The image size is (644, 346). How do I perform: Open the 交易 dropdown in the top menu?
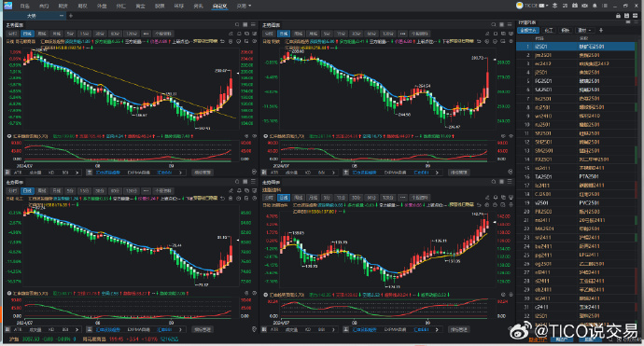coord(244,6)
